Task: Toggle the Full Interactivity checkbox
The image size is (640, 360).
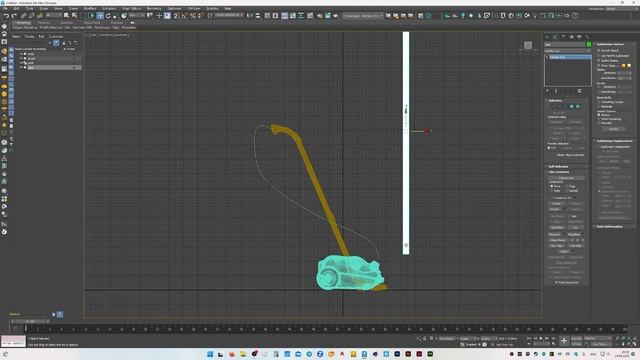Action: pos(556,282)
